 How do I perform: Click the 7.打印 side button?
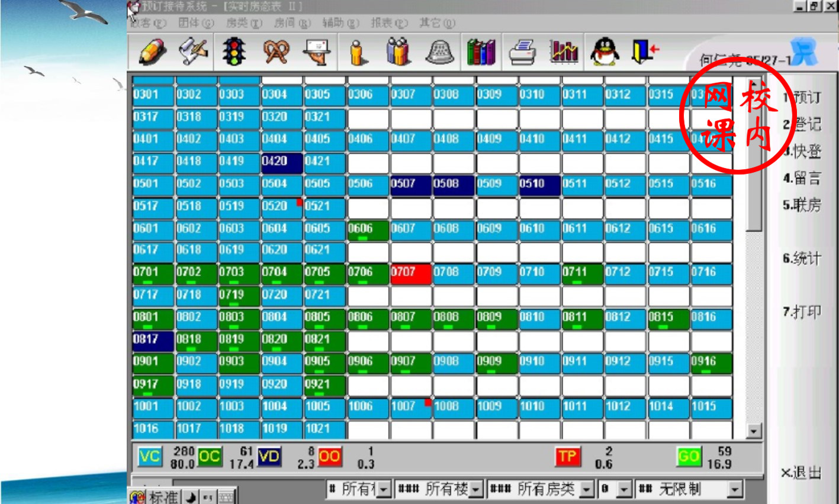802,312
